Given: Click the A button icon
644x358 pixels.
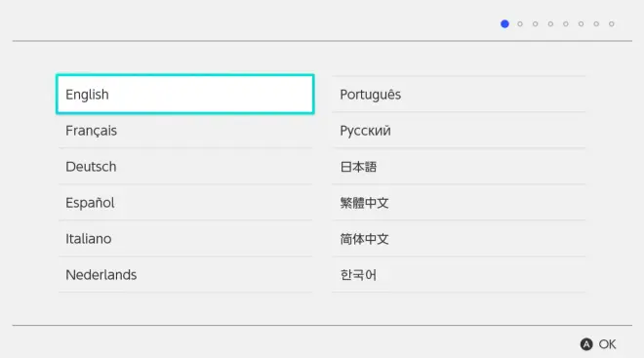Looking at the screenshot, I should pyautogui.click(x=586, y=344).
